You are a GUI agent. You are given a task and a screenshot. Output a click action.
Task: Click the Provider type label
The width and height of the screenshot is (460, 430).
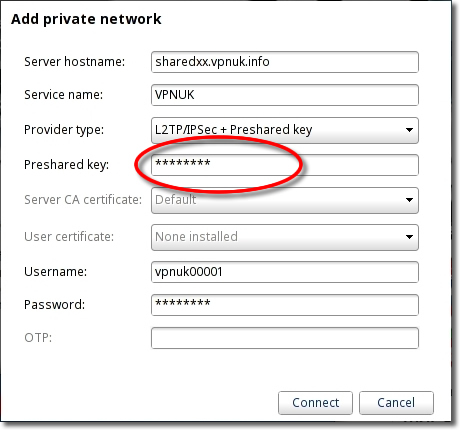[x=64, y=130]
